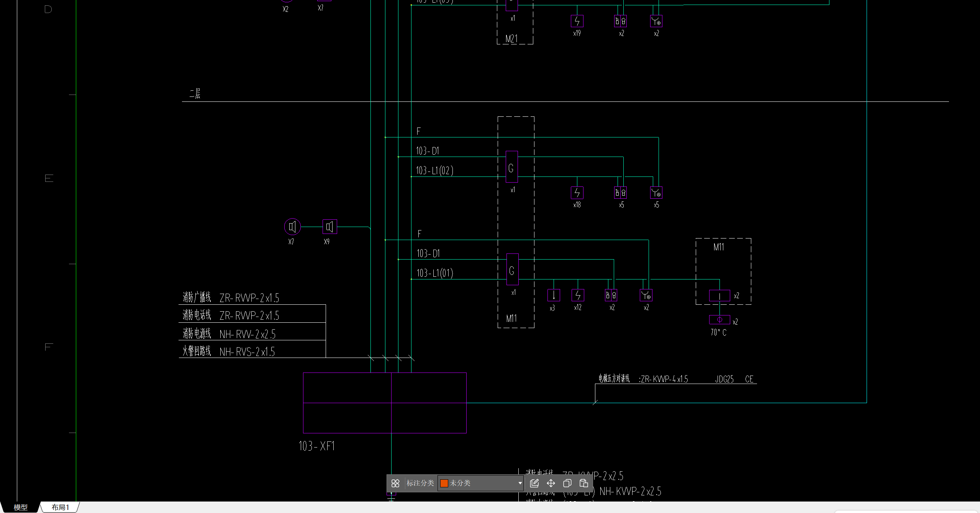Click the dropdown arrow beside 未分类
This screenshot has height=513, width=980.
click(520, 483)
